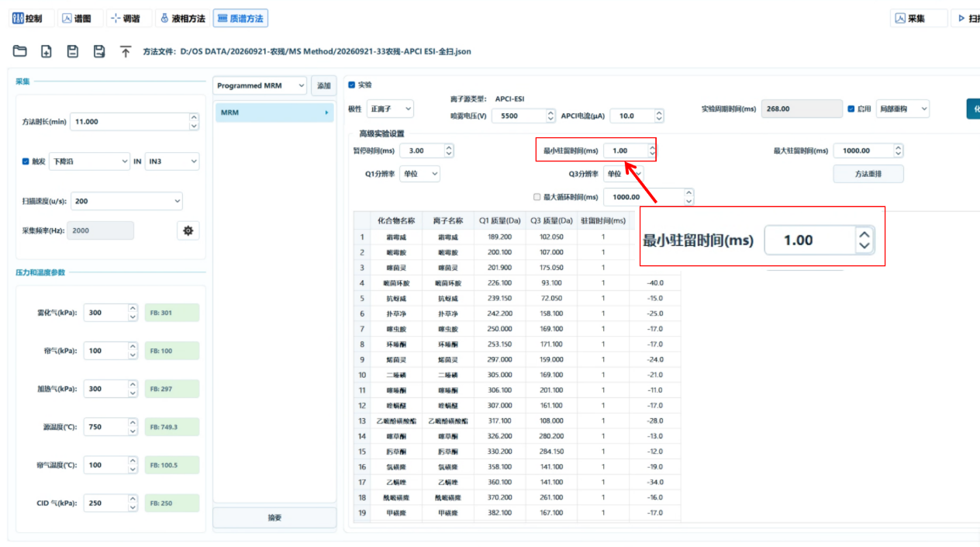Enable the 最大循环时间 checkbox
Image resolution: width=980 pixels, height=547 pixels.
click(x=537, y=197)
